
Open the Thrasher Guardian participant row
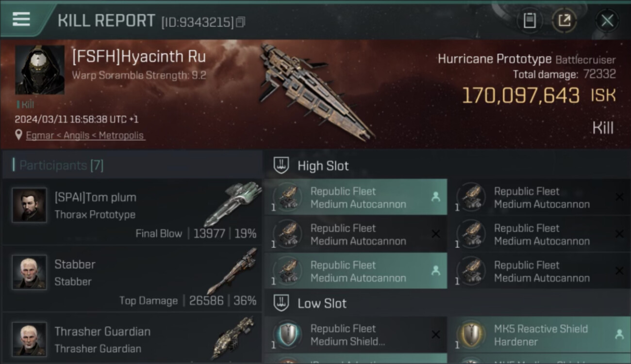tap(131, 340)
